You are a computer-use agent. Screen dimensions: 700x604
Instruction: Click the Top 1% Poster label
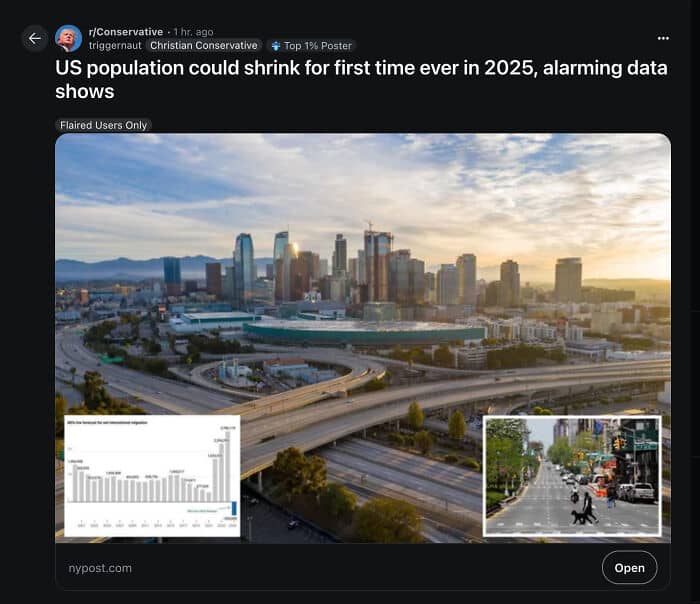pos(317,46)
